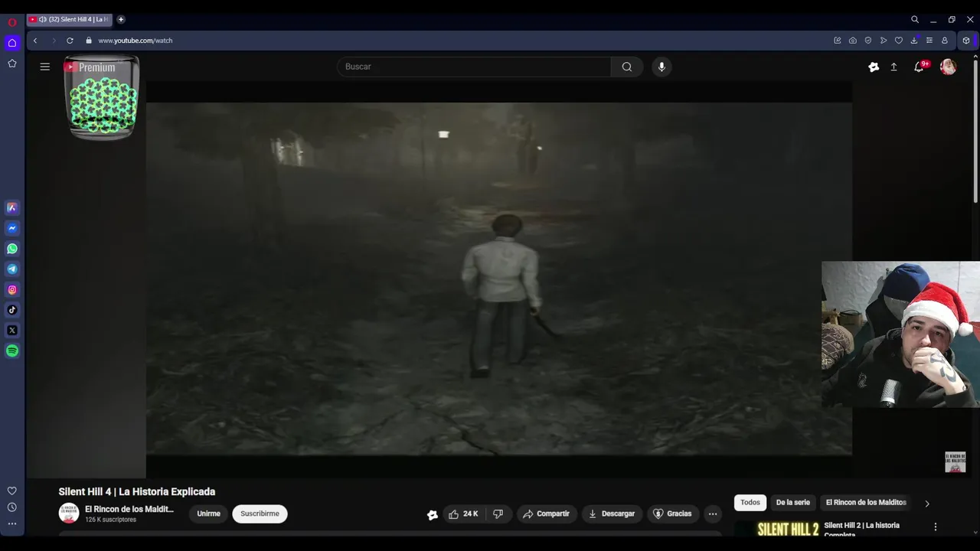Open ad blocker shield settings
The height and width of the screenshot is (551, 980).
[868, 41]
